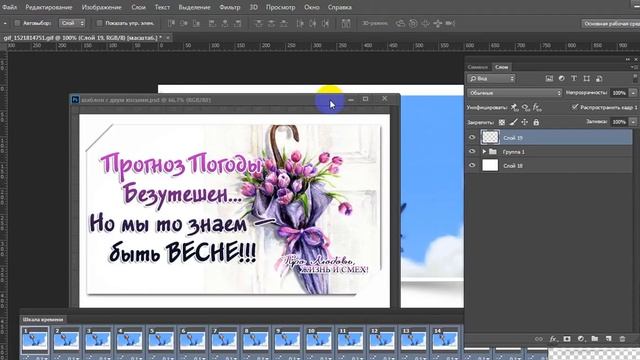The width and height of the screenshot is (640, 360).
Task: Open the Окно menu
Action: coord(311,7)
